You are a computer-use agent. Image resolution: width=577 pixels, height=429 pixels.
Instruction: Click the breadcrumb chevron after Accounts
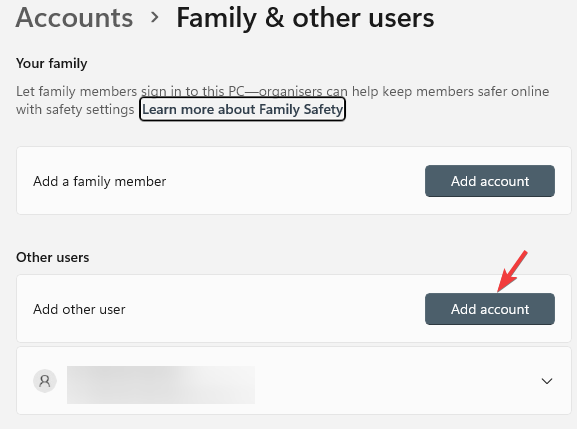155,17
